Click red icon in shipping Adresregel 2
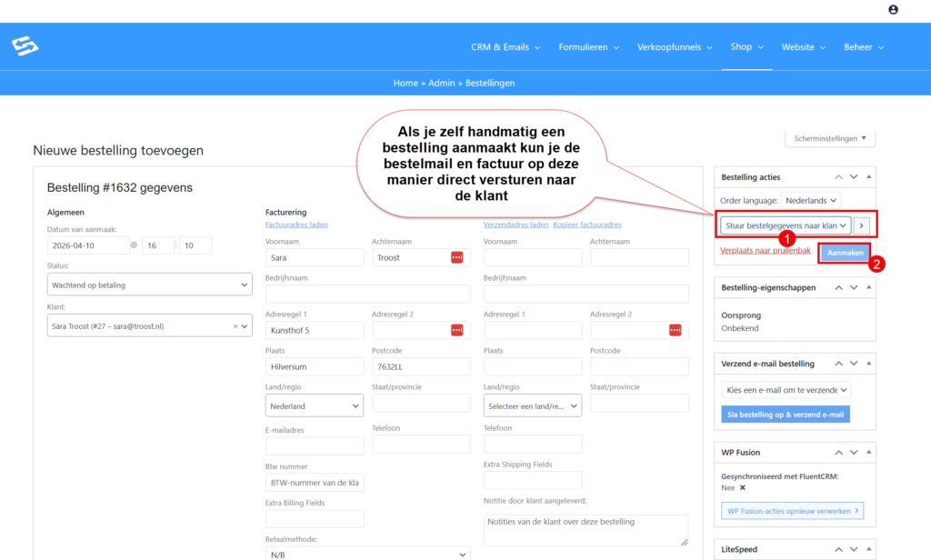 (x=675, y=330)
